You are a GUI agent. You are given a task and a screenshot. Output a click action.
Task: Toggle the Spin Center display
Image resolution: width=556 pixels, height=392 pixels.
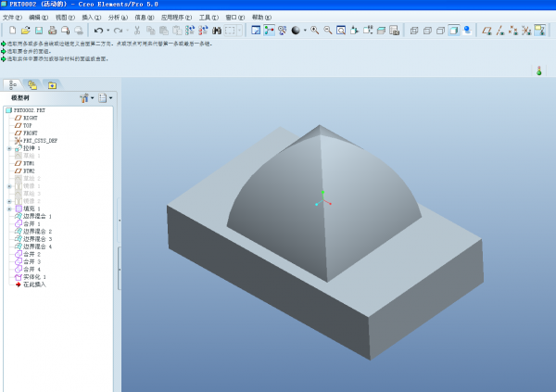tap(269, 31)
